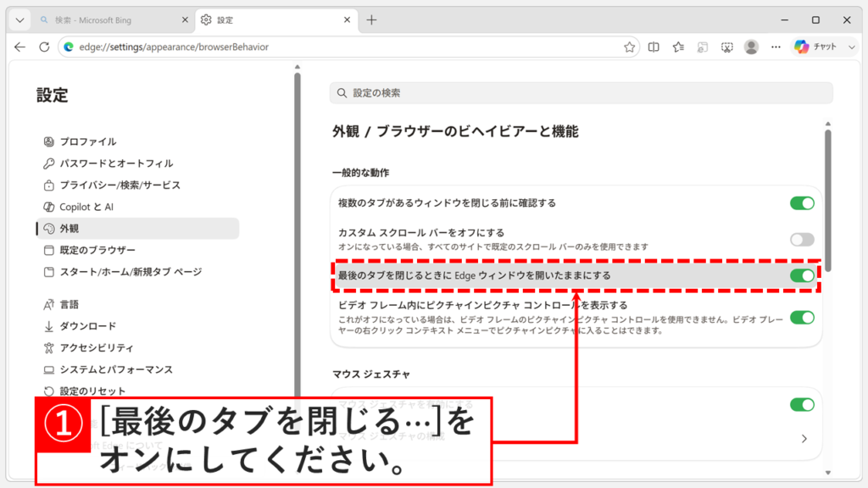Toggle 複数のタブがあるウィンドウを閉じる前に確認する
This screenshot has width=868, height=488.
click(802, 203)
